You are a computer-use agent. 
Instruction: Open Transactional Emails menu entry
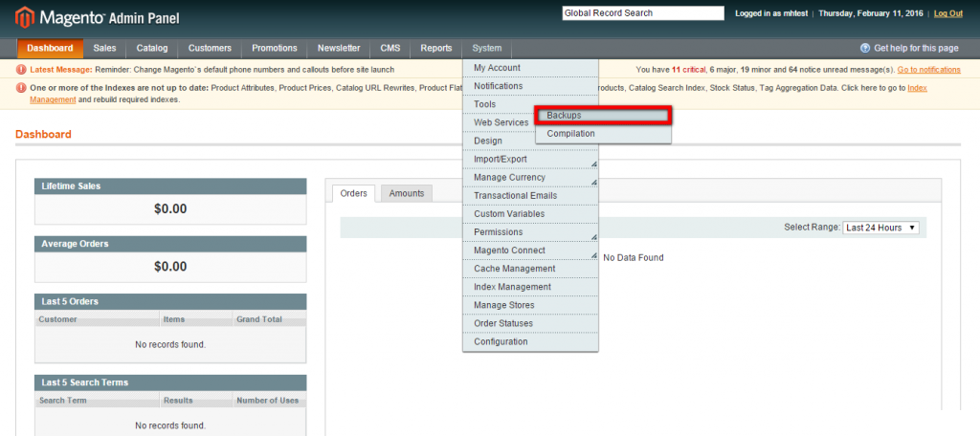click(530, 195)
